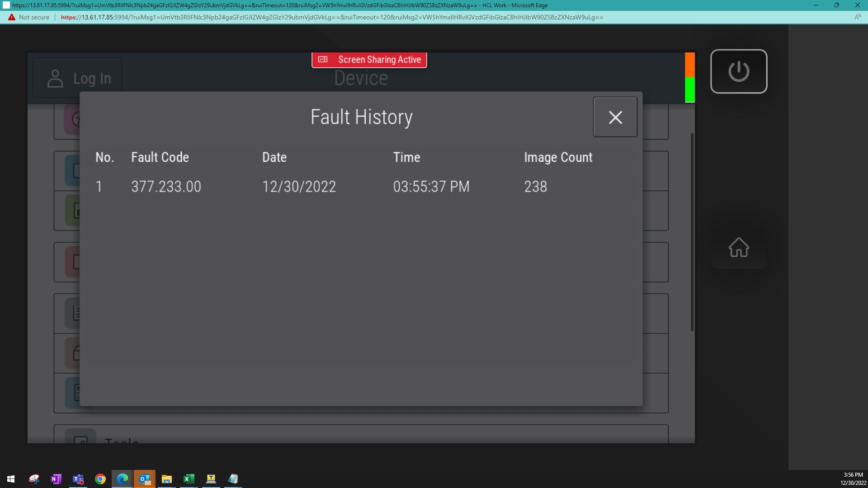This screenshot has height=488, width=868.
Task: Select the Screen Sharing Active banner
Action: point(369,60)
